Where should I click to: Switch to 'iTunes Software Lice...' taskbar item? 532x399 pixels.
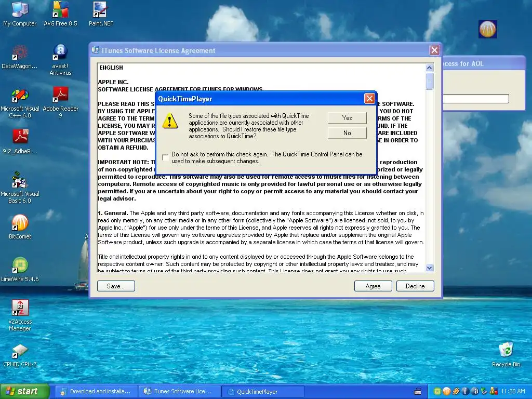point(179,391)
